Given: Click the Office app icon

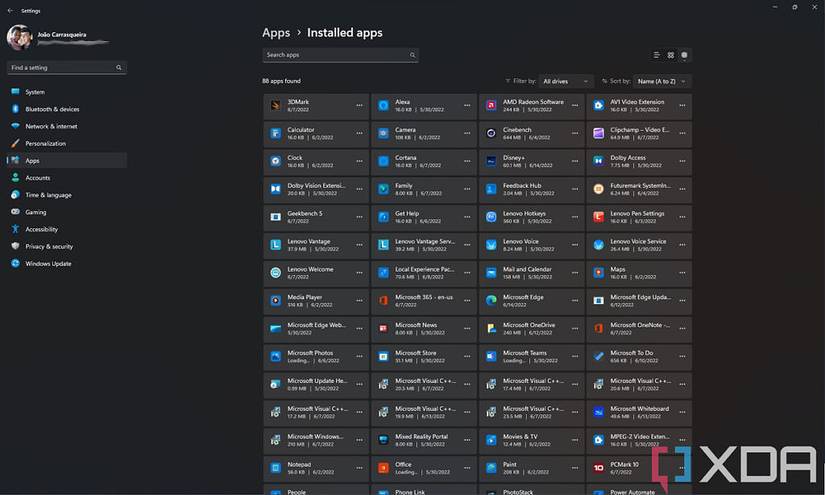Looking at the screenshot, I should coord(384,468).
